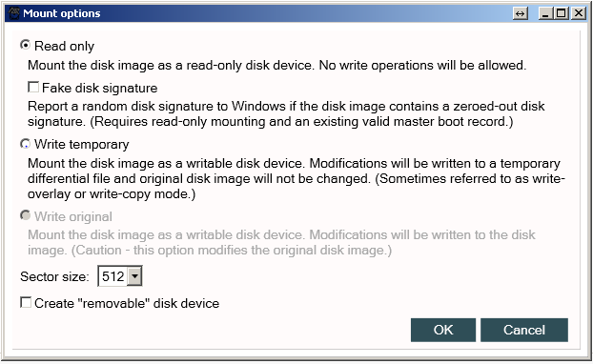The width and height of the screenshot is (593, 364).
Task: Minimize the Mount options window
Action: point(545,13)
